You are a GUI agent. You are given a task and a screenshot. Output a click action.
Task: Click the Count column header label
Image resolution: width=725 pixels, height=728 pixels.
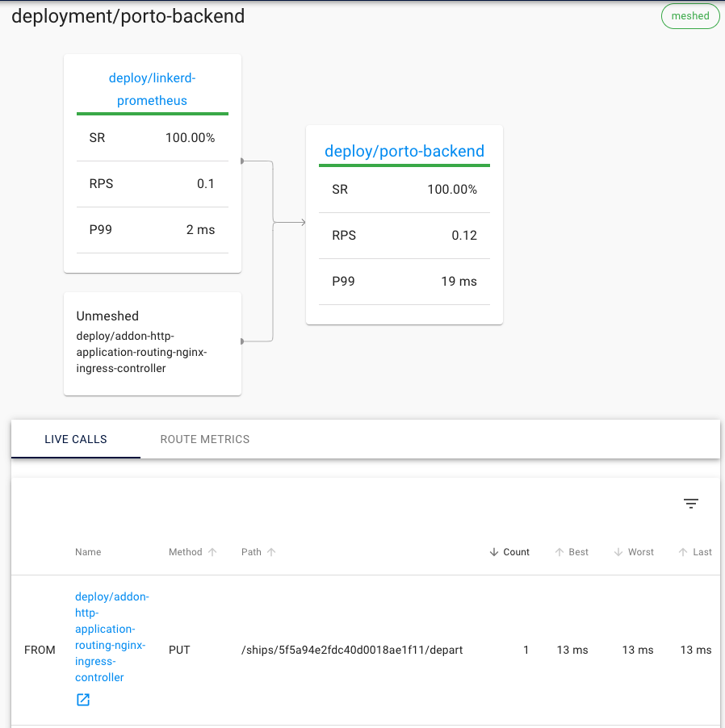tap(517, 552)
